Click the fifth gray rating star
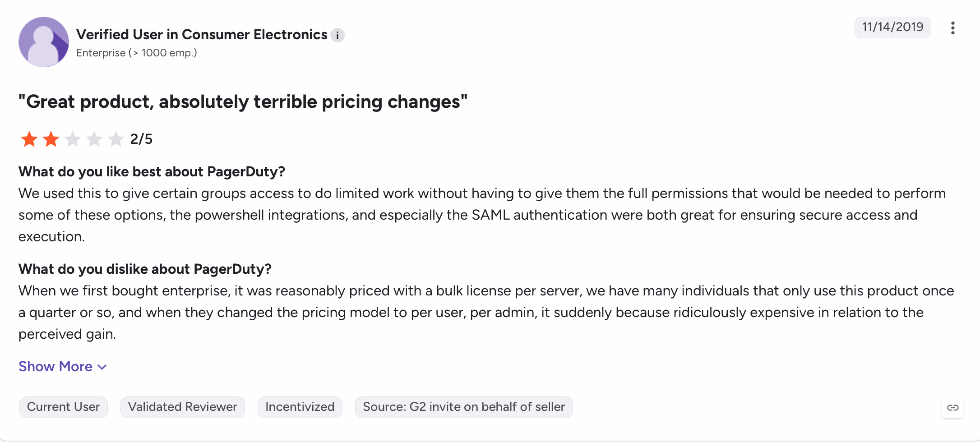Image resolution: width=980 pixels, height=442 pixels. click(x=116, y=139)
